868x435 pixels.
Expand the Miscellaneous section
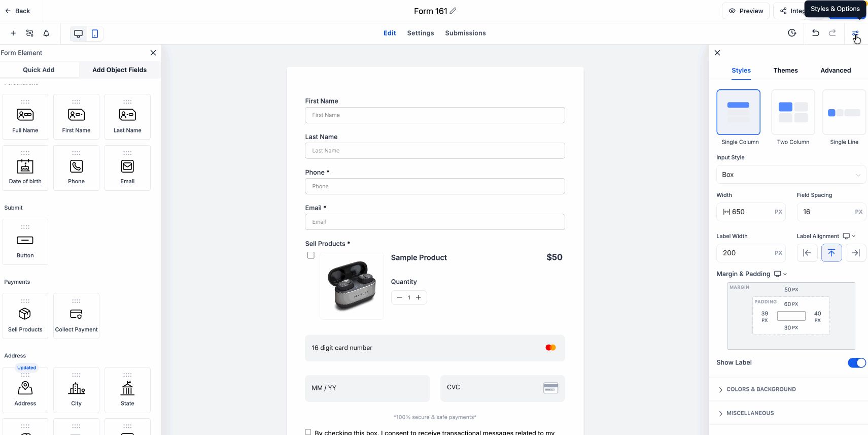pos(750,413)
